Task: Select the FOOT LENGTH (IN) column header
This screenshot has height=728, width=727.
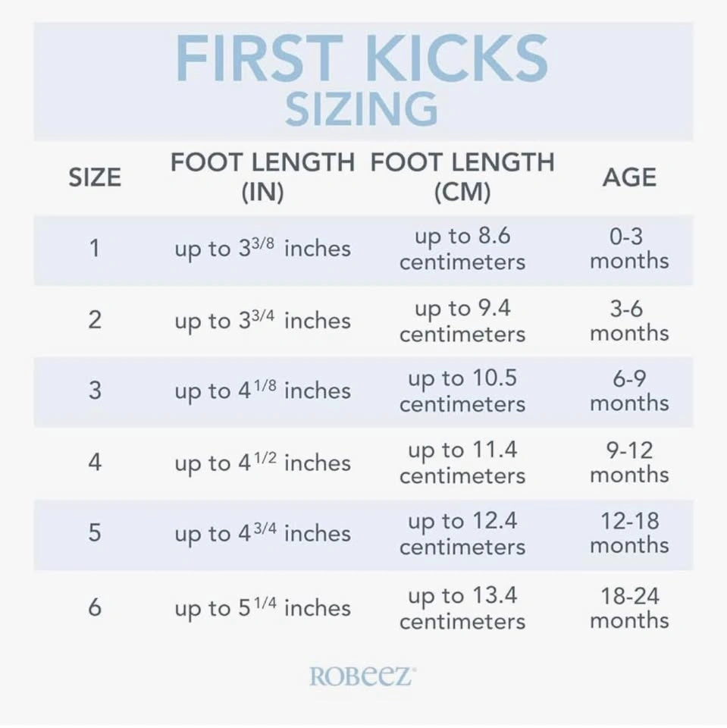Action: [x=262, y=177]
